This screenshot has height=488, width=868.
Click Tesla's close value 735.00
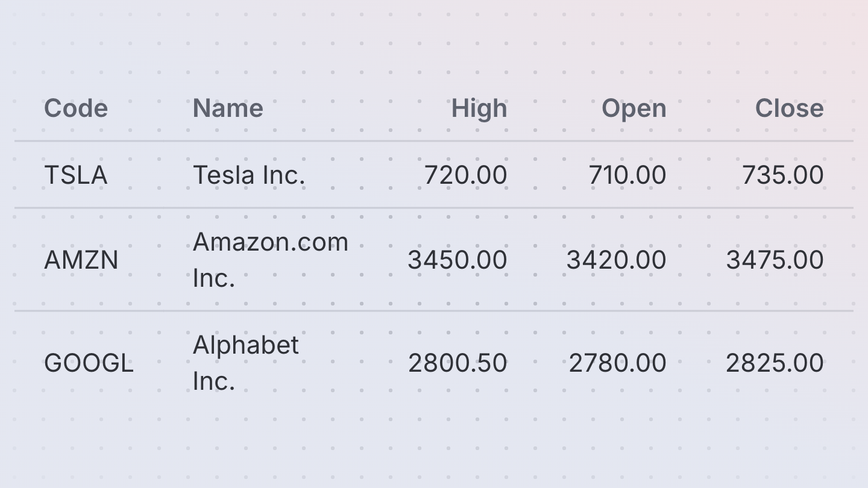(783, 175)
